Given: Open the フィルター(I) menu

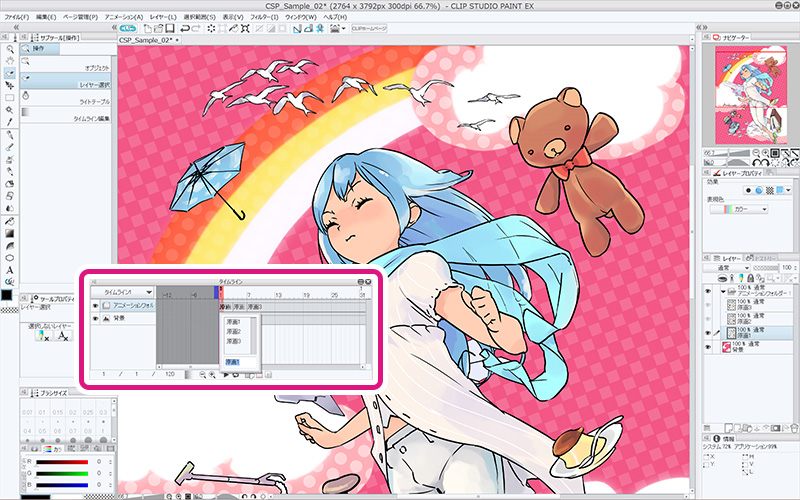Looking at the screenshot, I should [263, 17].
